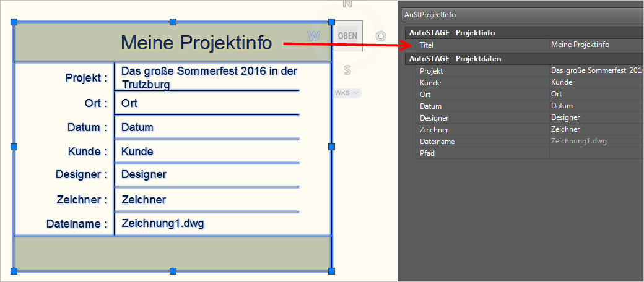Click the ViewCube compass letter O
644x282 pixels.
point(381,36)
